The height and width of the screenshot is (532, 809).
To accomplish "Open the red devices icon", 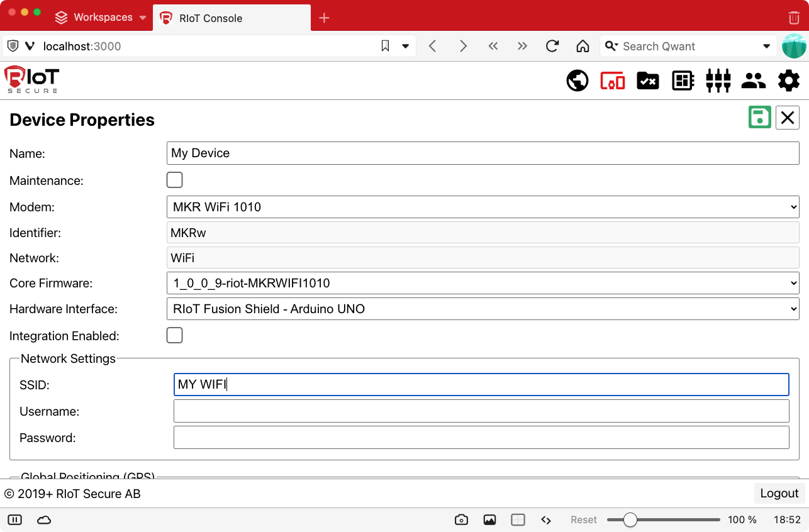I will click(x=612, y=80).
